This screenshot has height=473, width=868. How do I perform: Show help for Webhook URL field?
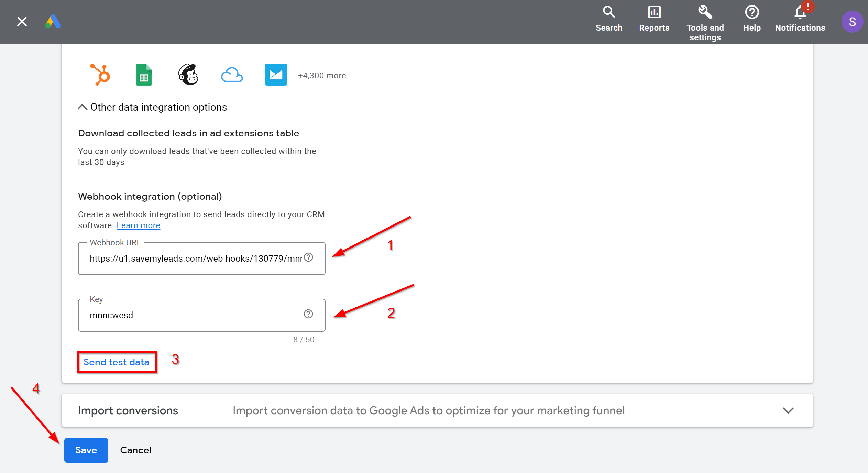coord(308,257)
